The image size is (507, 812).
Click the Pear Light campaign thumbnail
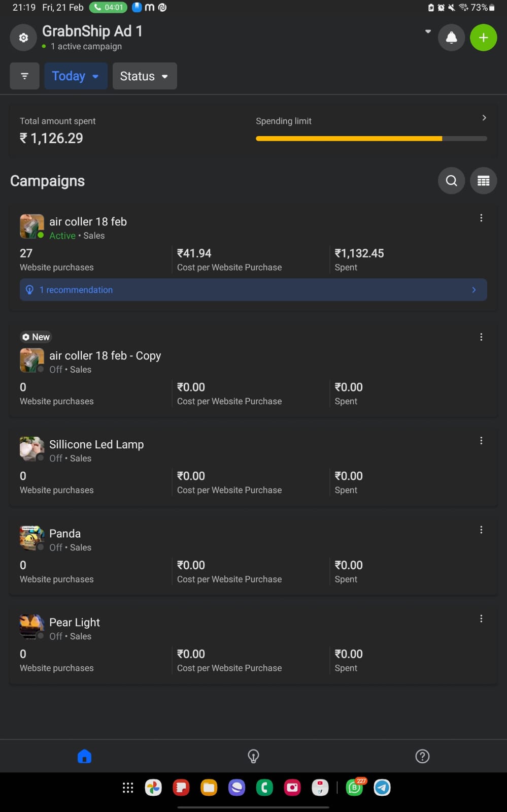[31, 627]
